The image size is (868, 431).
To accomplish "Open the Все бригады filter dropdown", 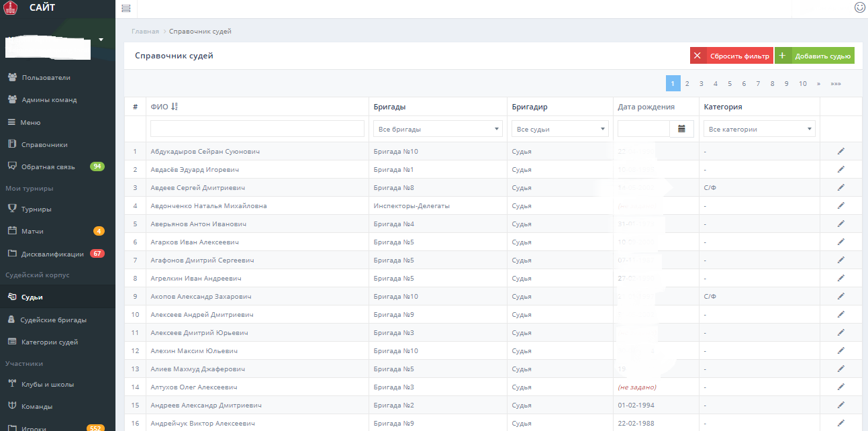I will tap(438, 129).
